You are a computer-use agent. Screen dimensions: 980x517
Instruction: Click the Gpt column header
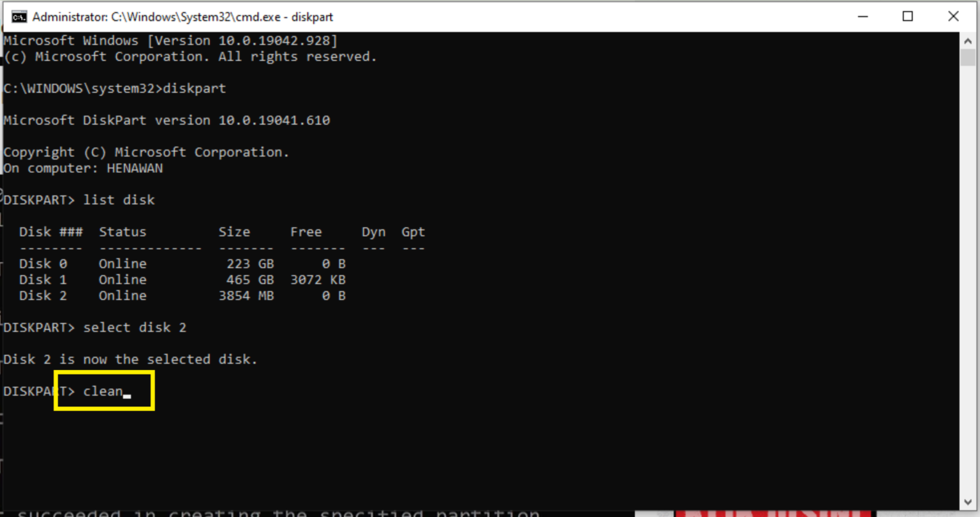coord(413,232)
